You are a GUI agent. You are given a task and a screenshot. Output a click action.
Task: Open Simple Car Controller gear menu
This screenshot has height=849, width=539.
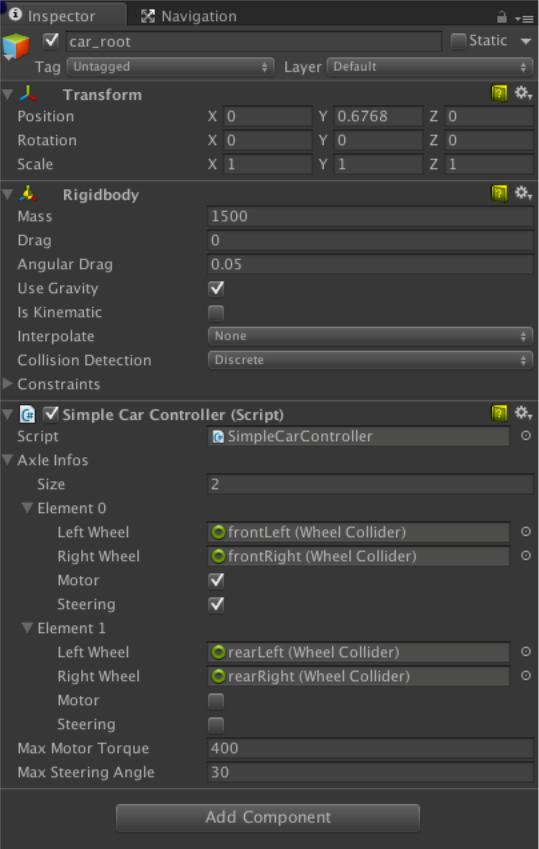pyautogui.click(x=523, y=413)
